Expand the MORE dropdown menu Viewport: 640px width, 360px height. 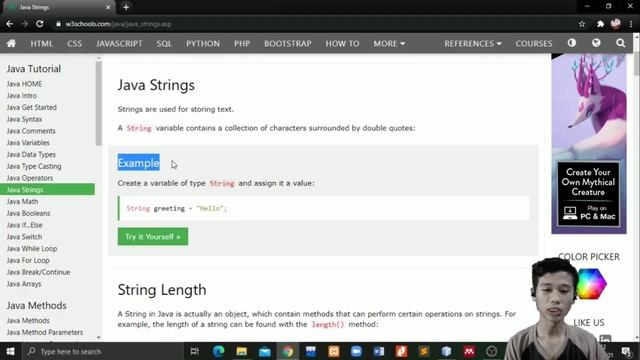click(x=389, y=43)
